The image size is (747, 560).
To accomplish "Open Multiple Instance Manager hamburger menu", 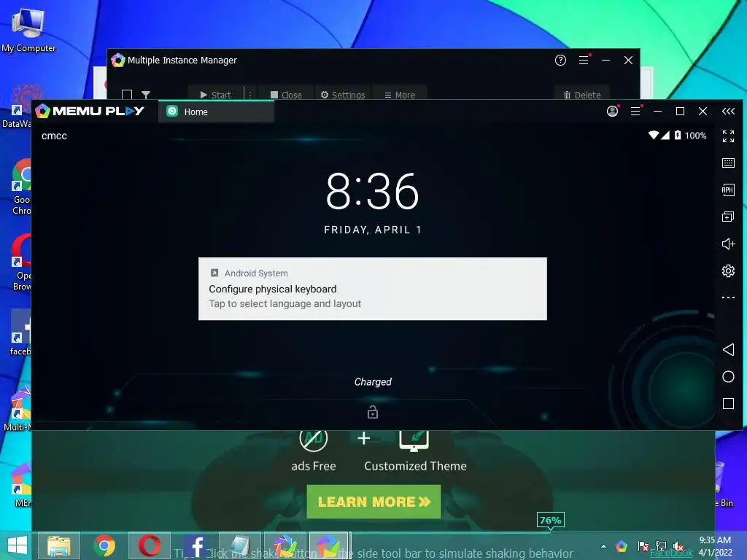I will 584,60.
